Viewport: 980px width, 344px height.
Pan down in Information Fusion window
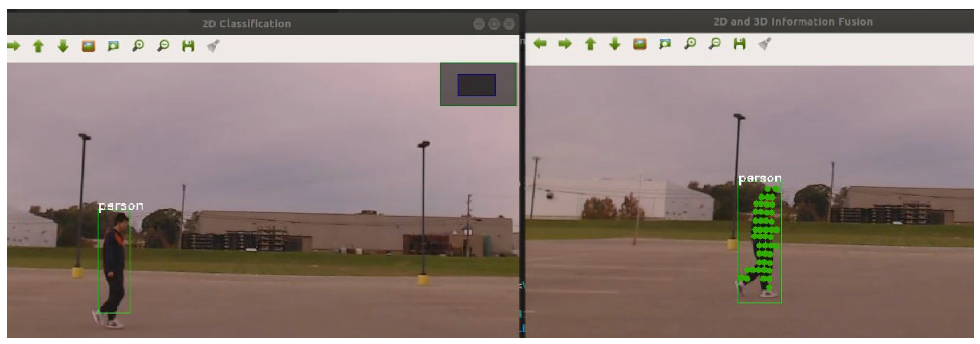click(615, 44)
